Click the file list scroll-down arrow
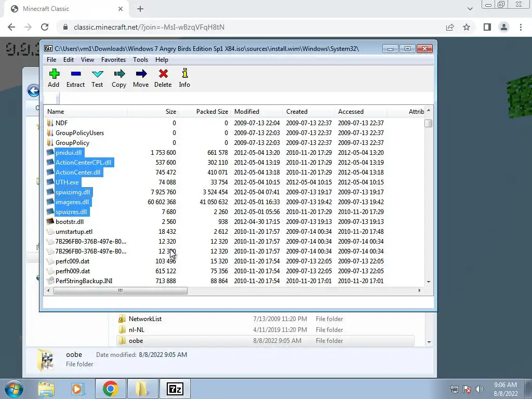The height and width of the screenshot is (399, 532). [429, 282]
